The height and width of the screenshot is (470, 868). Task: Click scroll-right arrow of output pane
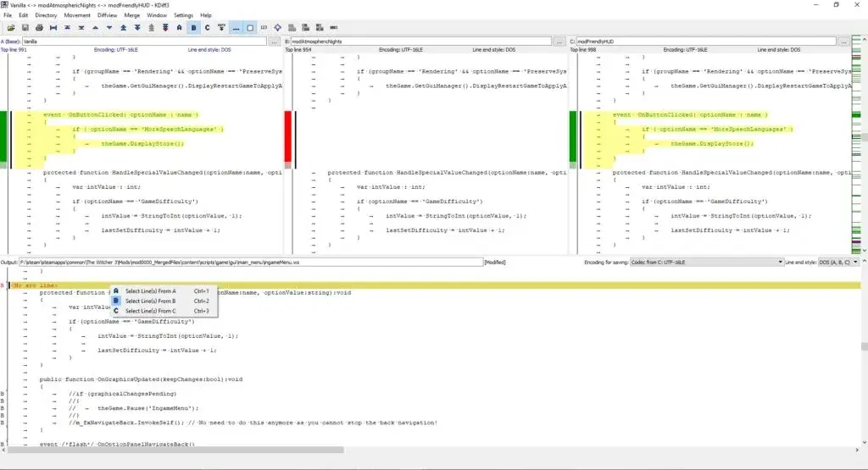point(857,450)
